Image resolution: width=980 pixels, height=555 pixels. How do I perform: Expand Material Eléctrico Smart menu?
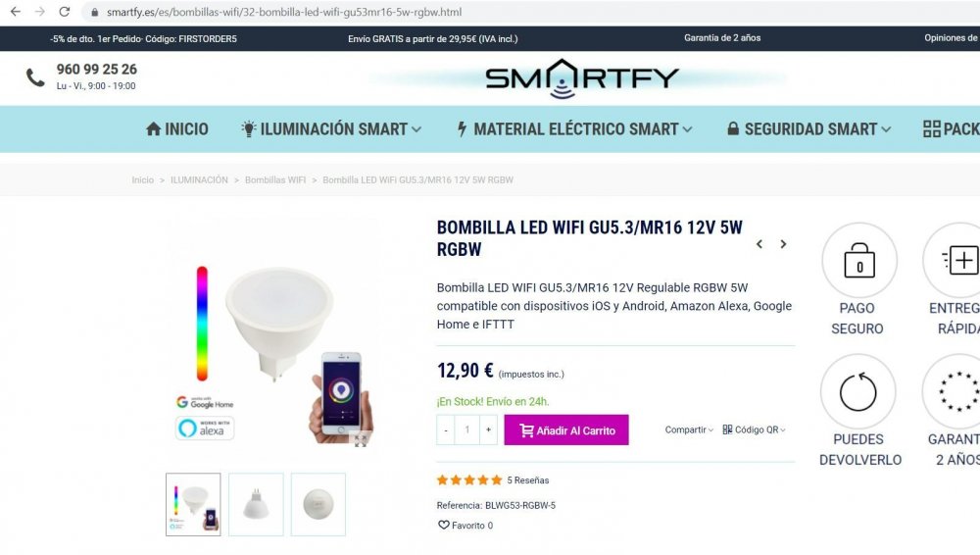click(574, 128)
